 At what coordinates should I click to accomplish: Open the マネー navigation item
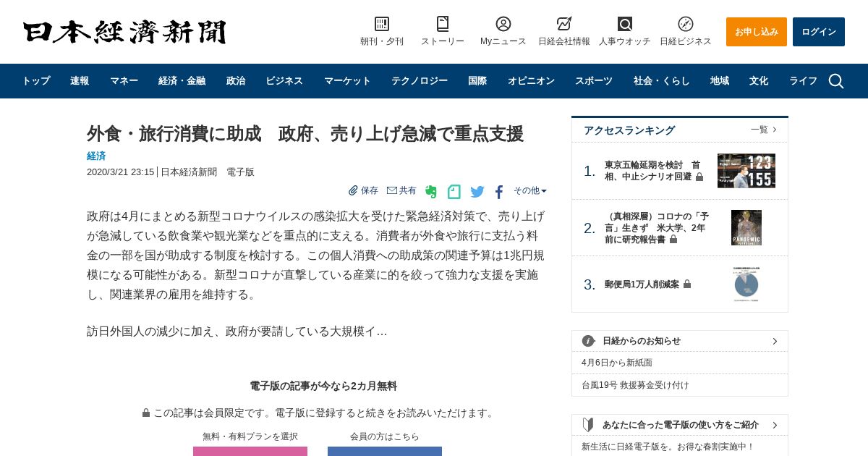coord(124,81)
